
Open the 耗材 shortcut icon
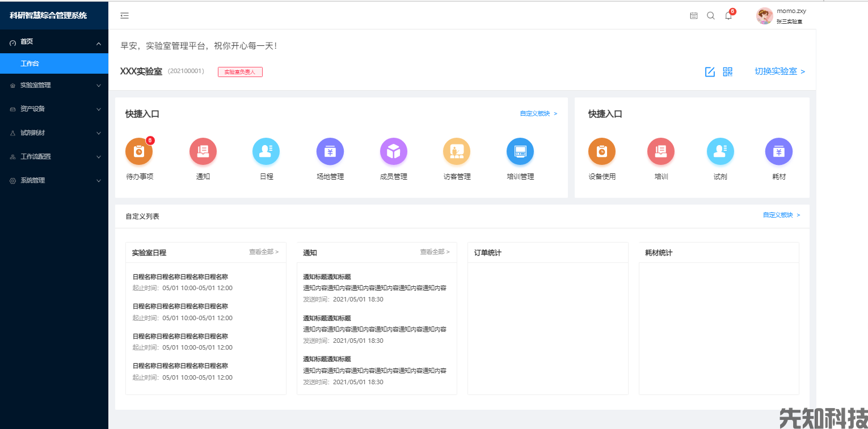point(779,151)
